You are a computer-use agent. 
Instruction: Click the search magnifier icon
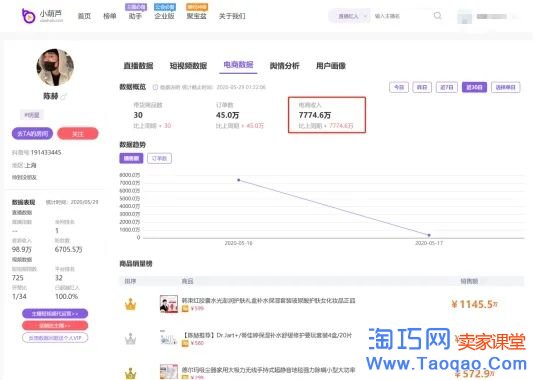click(x=438, y=16)
